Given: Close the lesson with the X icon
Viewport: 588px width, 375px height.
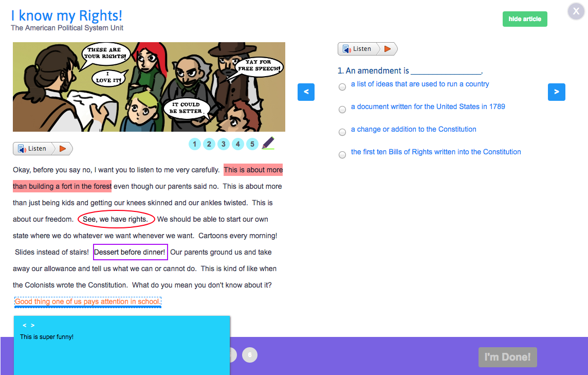Looking at the screenshot, I should tap(576, 11).
